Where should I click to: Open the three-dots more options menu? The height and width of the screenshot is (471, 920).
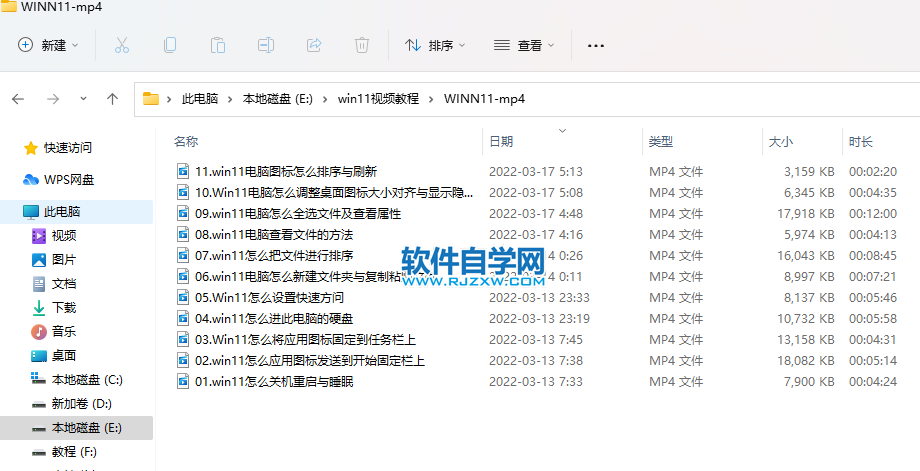pyautogui.click(x=596, y=46)
